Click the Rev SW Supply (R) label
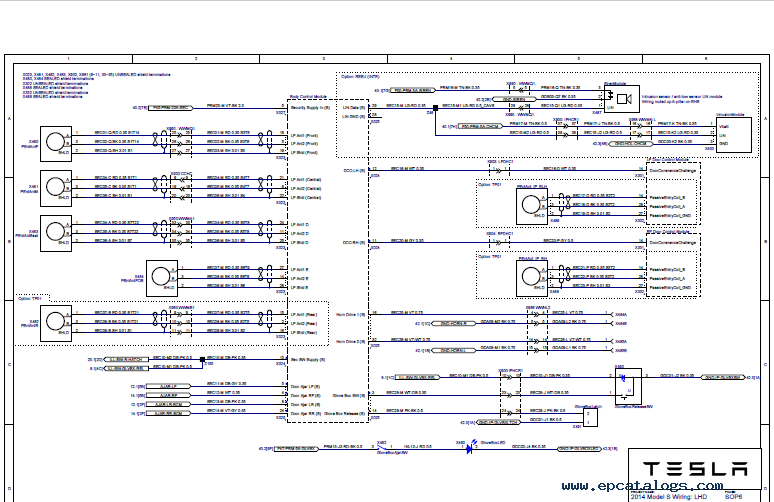Screen dimensions: 774x502 click(308, 360)
